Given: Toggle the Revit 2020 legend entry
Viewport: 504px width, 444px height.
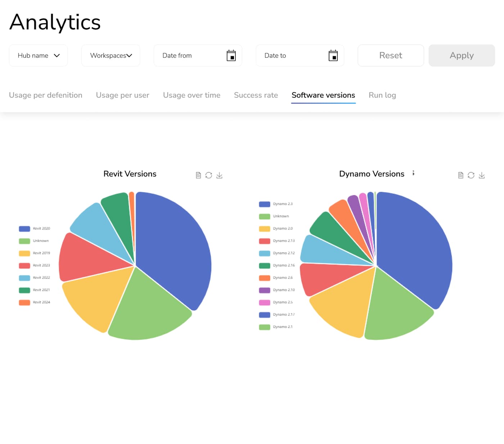Looking at the screenshot, I should (35, 228).
